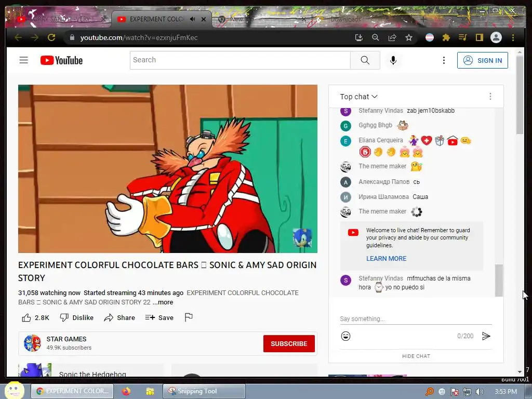Click HIDE CHAT button
532x399 pixels.
pos(416,356)
